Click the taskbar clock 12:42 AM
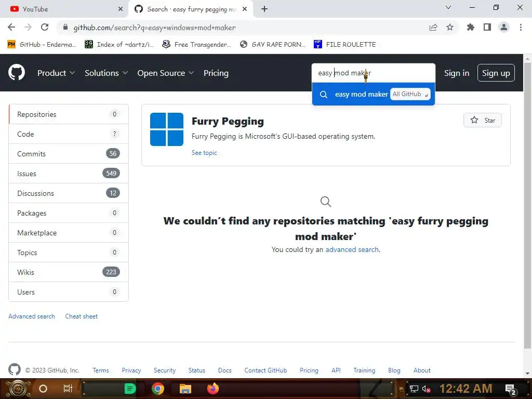 [x=465, y=389]
